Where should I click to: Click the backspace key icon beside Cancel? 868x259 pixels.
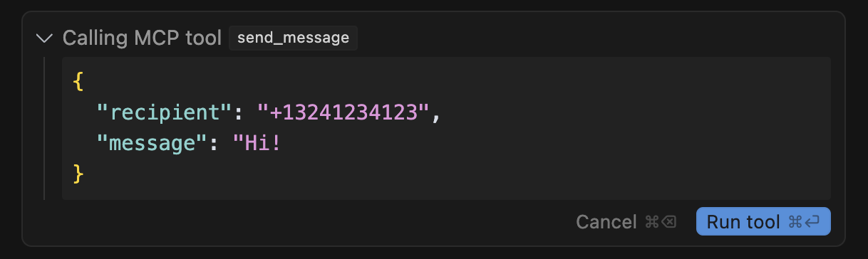669,222
